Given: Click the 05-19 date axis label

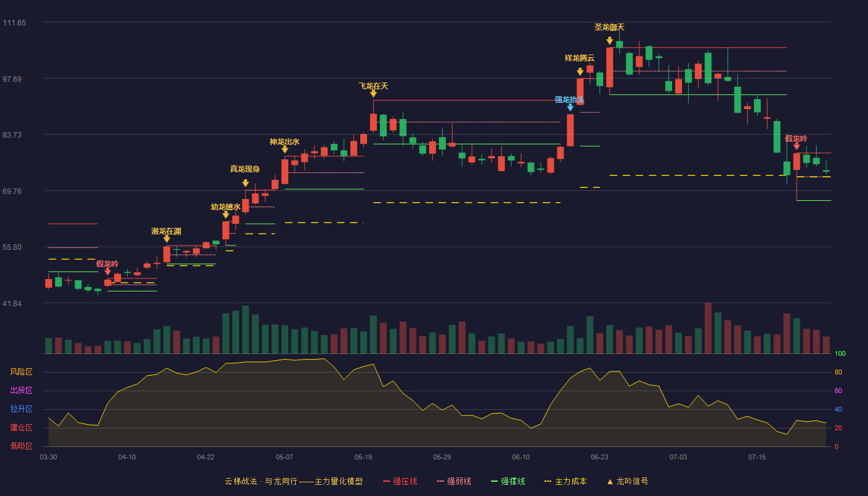Looking at the screenshot, I should [x=363, y=457].
